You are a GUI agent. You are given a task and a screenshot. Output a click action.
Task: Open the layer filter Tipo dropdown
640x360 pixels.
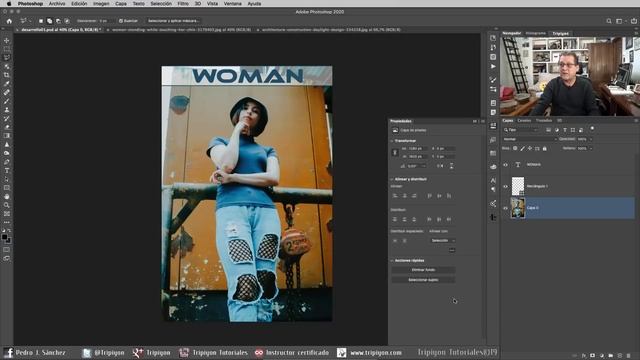pyautogui.click(x=521, y=130)
